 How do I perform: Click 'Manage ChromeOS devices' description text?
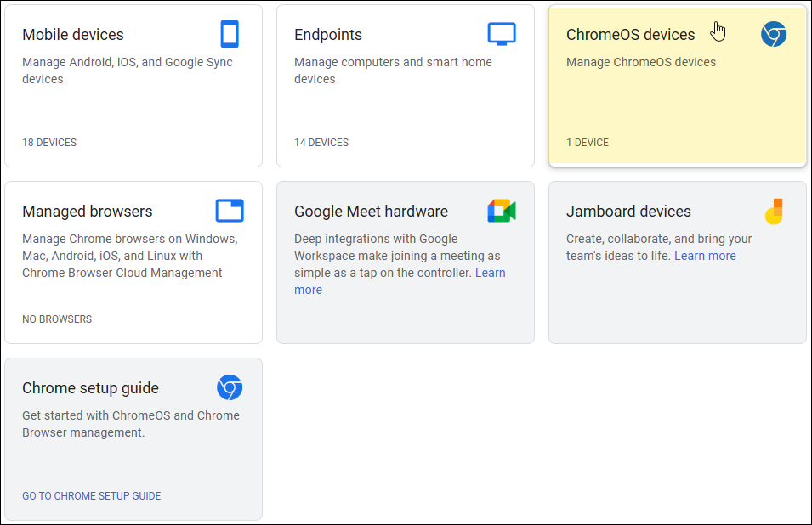point(640,62)
